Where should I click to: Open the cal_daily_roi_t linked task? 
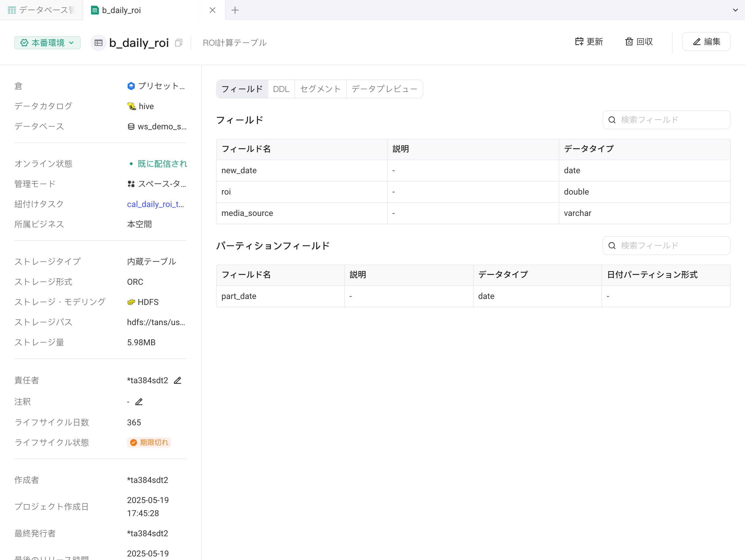pos(155,204)
